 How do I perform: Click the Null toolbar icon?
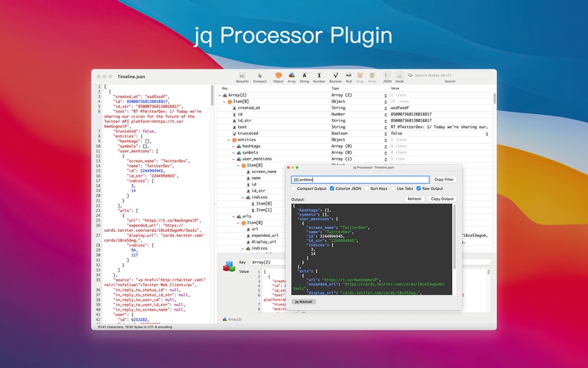click(348, 75)
